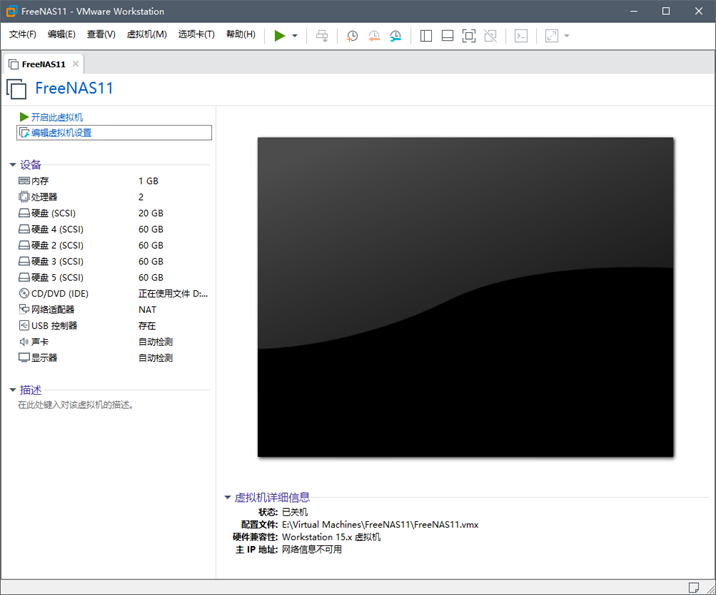Open the stretch display dropdown arrow

(567, 36)
